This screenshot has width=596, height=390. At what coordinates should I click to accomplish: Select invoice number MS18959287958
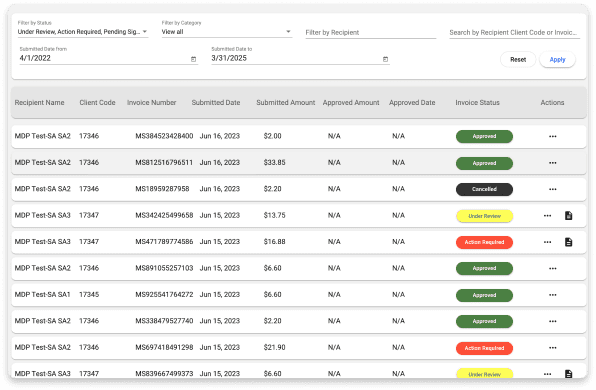point(162,189)
